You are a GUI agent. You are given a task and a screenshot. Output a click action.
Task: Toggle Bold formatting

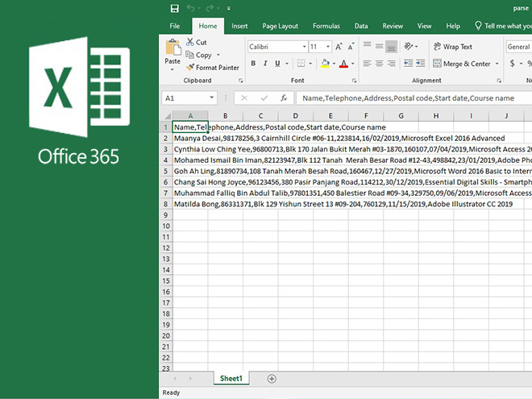tap(253, 64)
